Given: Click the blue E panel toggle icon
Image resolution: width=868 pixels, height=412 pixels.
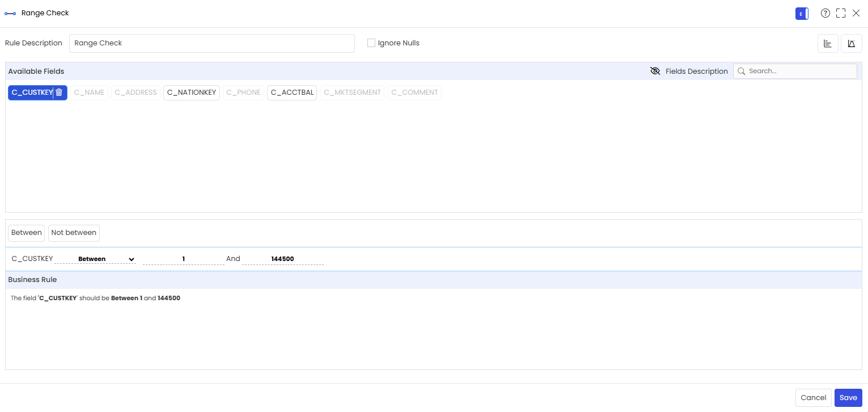Looking at the screenshot, I should pyautogui.click(x=802, y=14).
